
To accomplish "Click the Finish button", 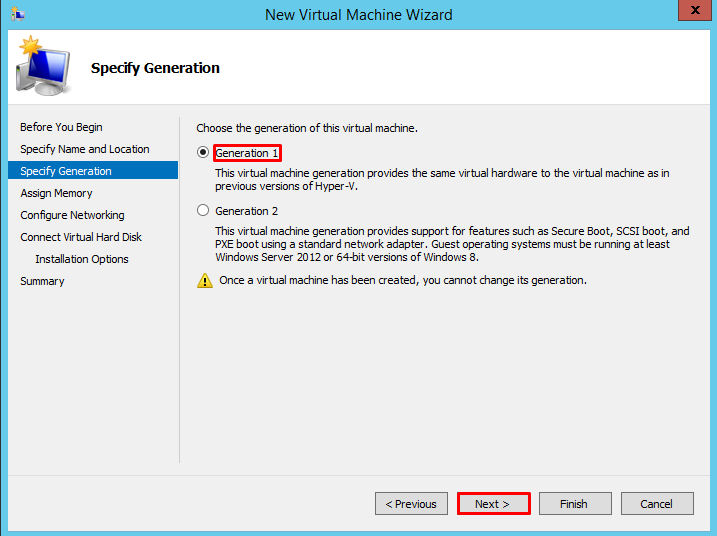I will 575,504.
